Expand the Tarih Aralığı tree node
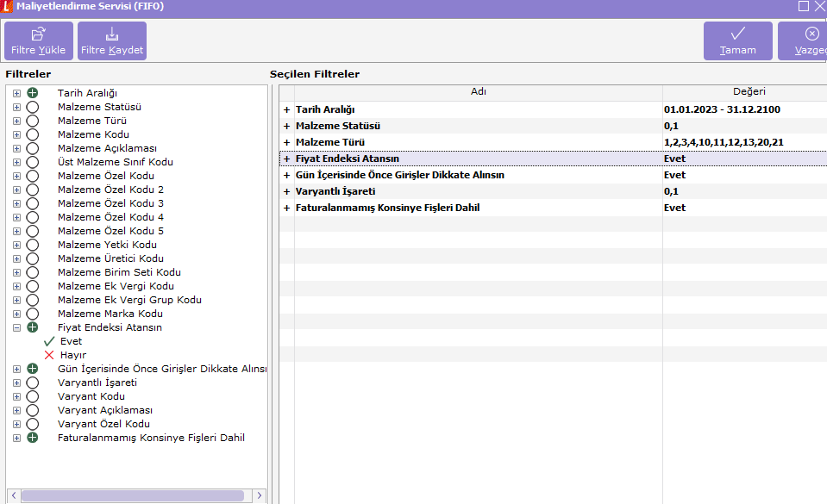The image size is (827, 504). pos(17,93)
